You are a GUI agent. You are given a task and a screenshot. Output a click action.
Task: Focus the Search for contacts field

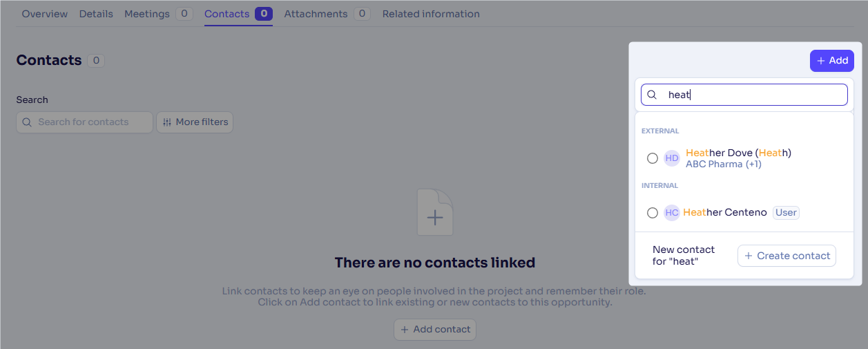click(x=84, y=122)
